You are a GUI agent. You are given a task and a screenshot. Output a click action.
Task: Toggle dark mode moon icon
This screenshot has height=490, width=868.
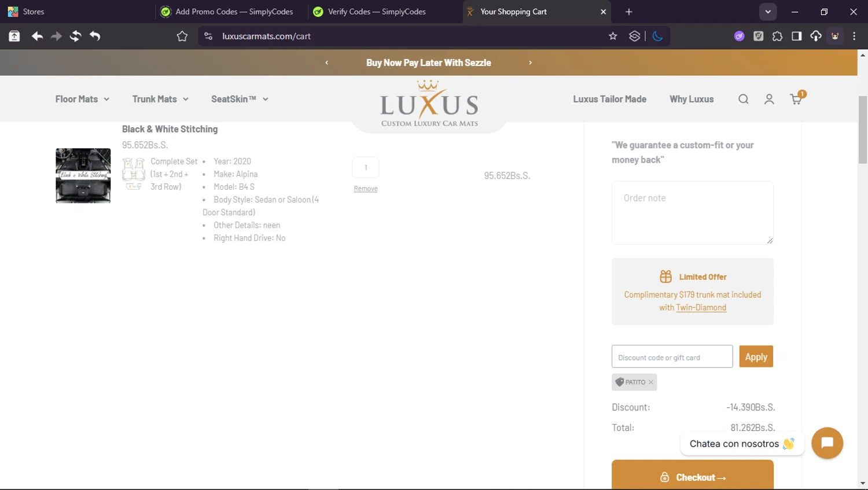pyautogui.click(x=657, y=36)
